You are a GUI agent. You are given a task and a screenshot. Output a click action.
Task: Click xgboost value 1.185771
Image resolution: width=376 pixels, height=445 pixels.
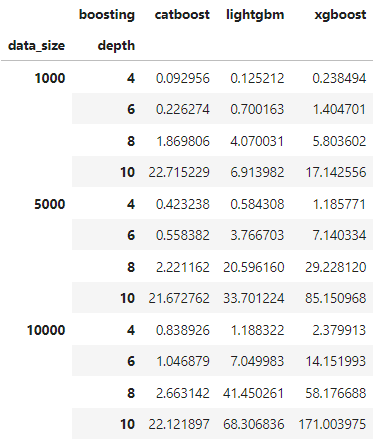[x=339, y=204]
